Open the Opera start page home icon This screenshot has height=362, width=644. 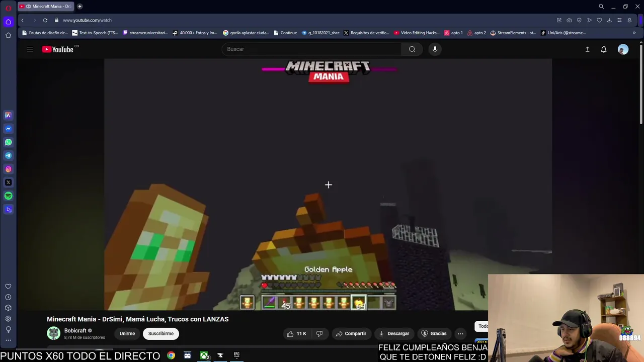(8, 22)
